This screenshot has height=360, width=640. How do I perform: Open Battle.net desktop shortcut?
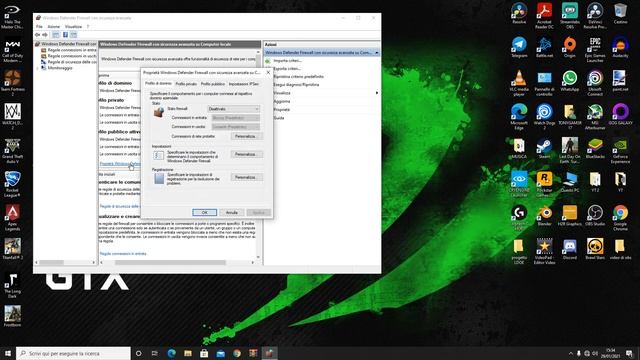(x=544, y=47)
